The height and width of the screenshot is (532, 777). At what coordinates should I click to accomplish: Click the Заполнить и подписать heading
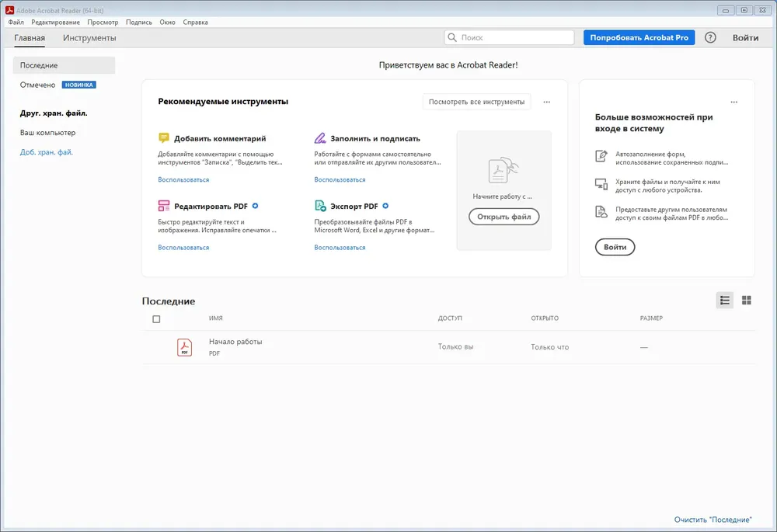[375, 139]
